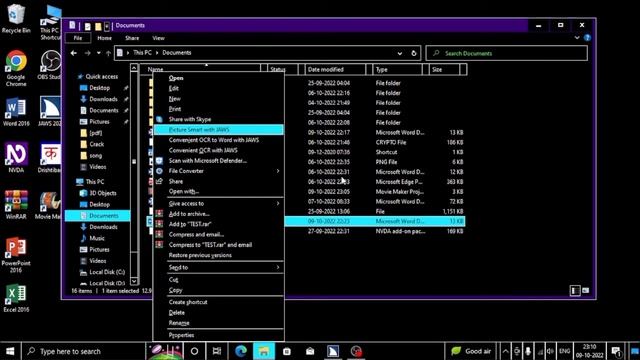Screen dimensions: 640x360
Task: Select Delete in the context menu
Action: click(218, 313)
